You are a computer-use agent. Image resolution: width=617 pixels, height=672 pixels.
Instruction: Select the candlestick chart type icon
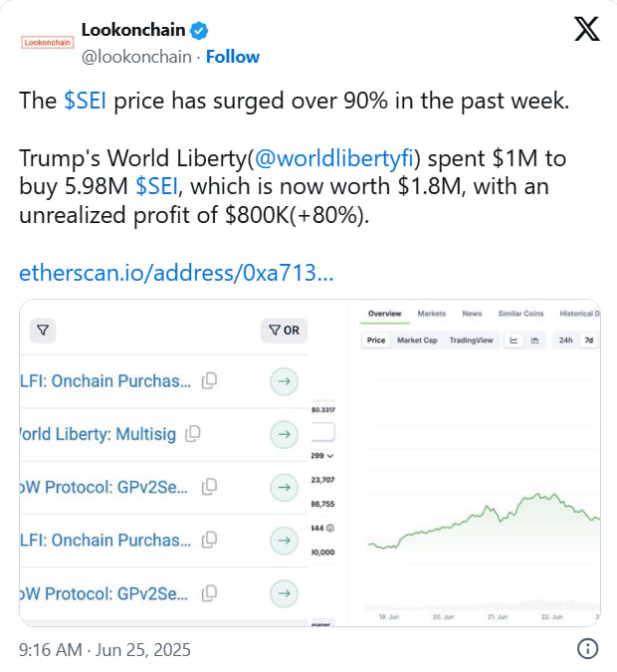click(534, 340)
